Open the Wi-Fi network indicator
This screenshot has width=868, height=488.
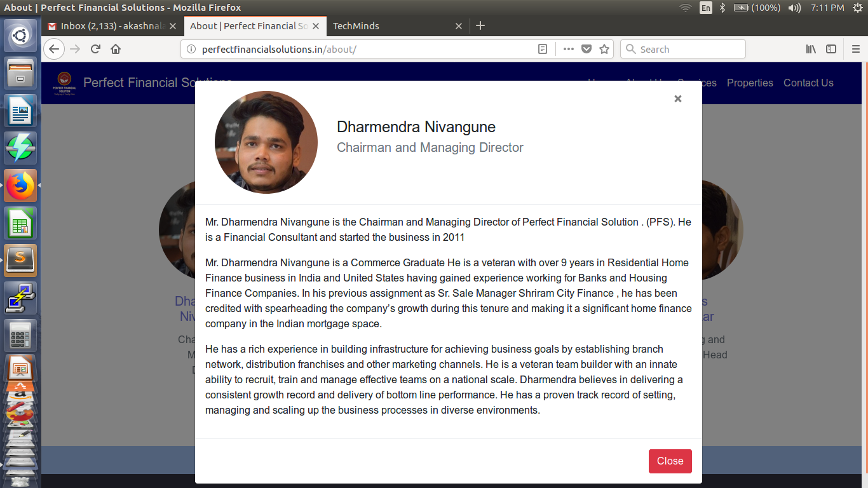tap(685, 8)
